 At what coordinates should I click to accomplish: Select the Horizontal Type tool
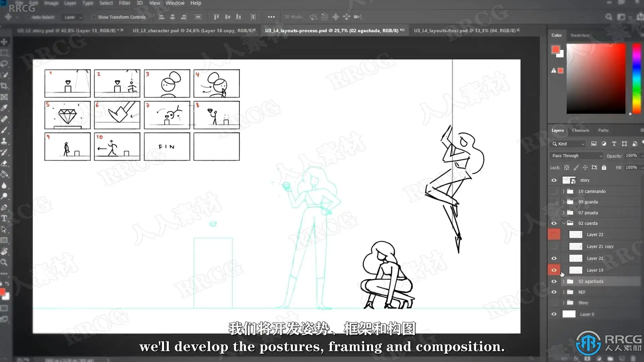4,219
